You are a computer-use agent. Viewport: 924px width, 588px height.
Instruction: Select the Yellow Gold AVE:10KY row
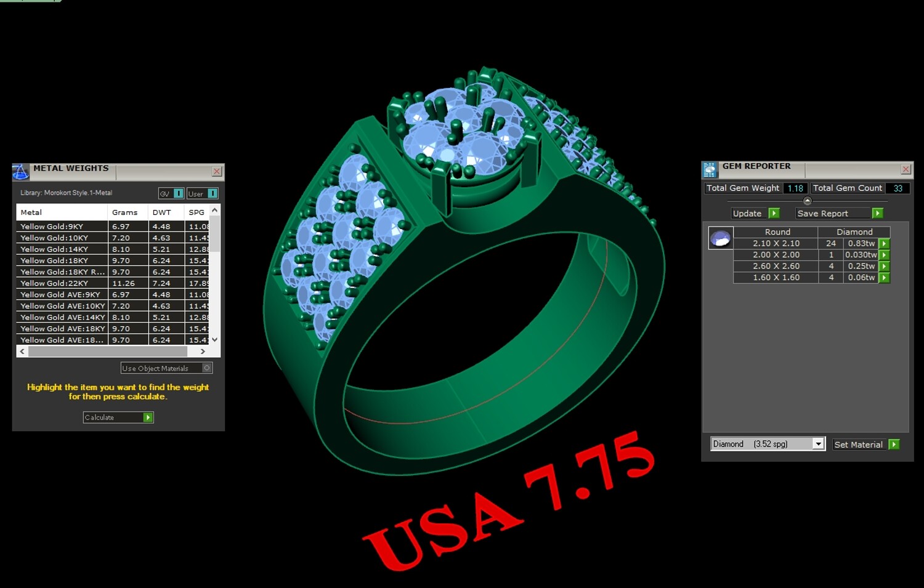coord(113,306)
